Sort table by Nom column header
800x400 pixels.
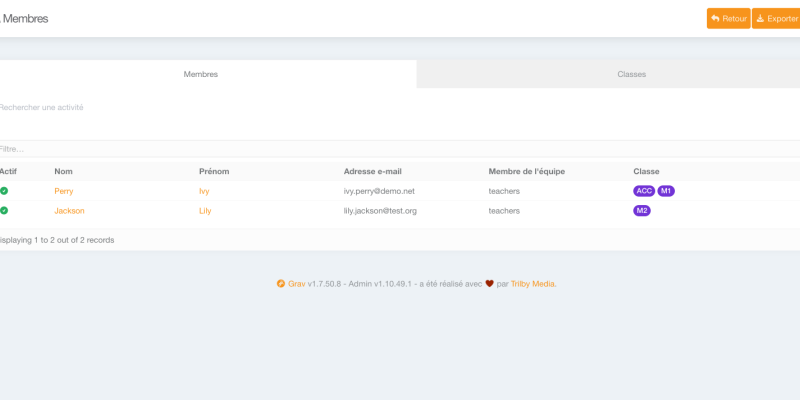pyautogui.click(x=63, y=171)
